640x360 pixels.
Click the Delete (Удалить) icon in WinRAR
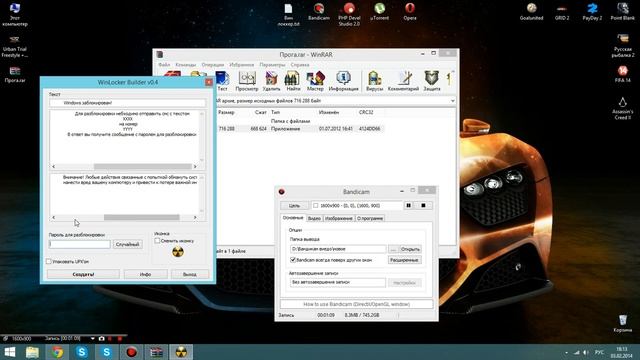(271, 80)
